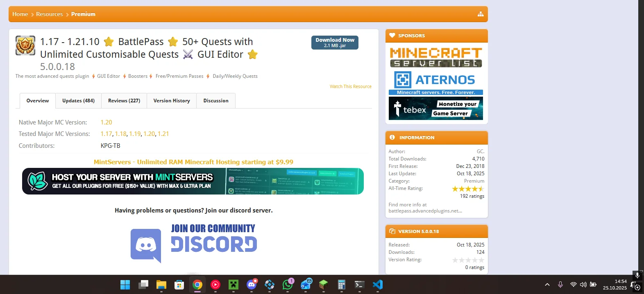Open volume control in system tray
Viewport: 644px width, 294px height.
[583, 285]
